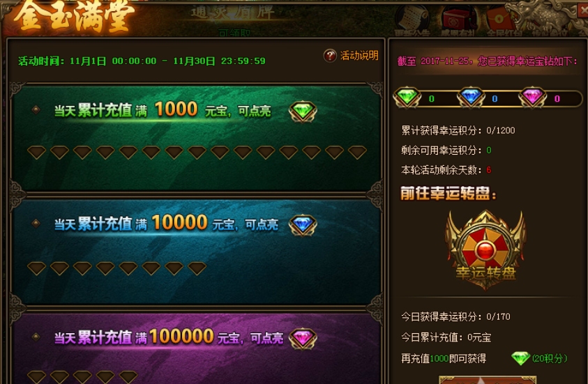Open the 活动说明 help question-mark icon
The width and height of the screenshot is (588, 384).
pos(330,56)
